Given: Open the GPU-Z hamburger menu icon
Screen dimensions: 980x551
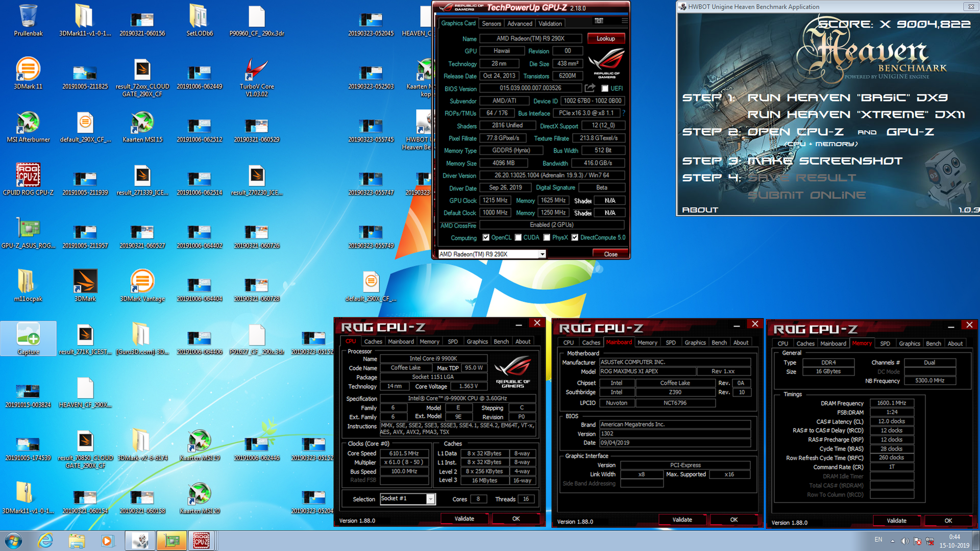Looking at the screenshot, I should coord(624,21).
